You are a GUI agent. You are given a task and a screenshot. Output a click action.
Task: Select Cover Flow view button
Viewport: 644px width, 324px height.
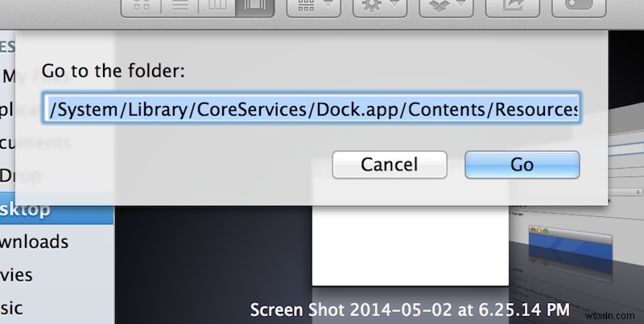click(255, 6)
